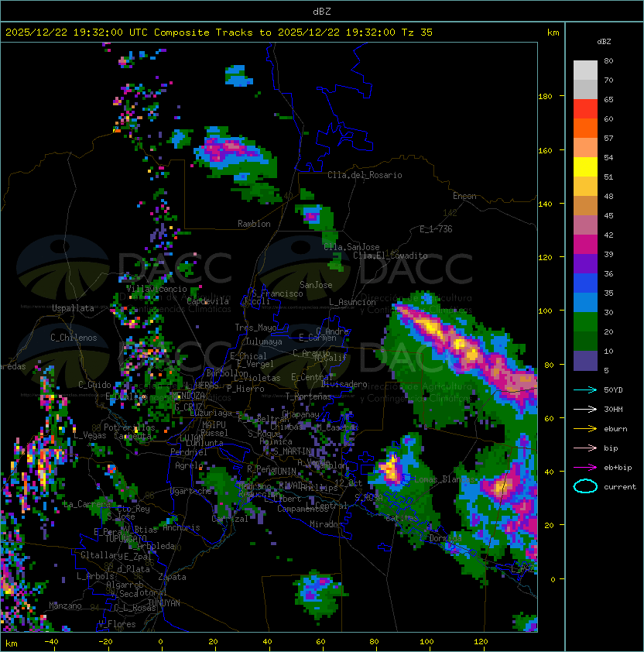Click the E_1-736 map label
Image resolution: width=644 pixels, height=652 pixels.
(436, 229)
